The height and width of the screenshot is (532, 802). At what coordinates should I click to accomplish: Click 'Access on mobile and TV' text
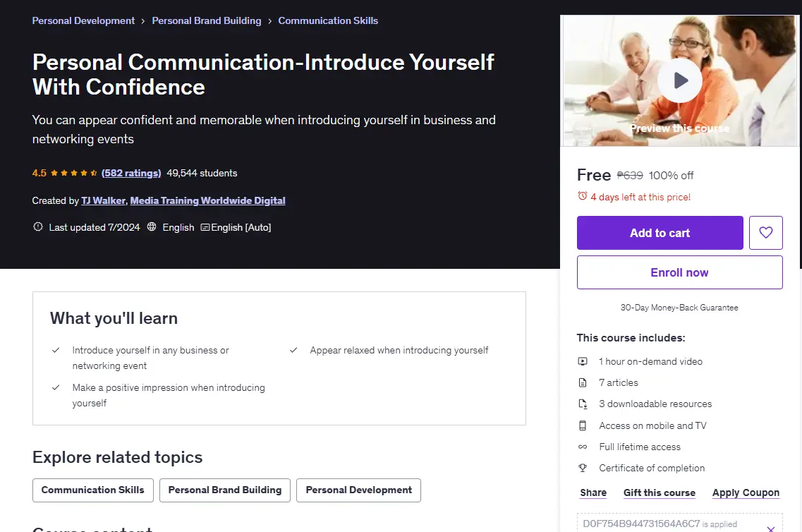pos(652,425)
